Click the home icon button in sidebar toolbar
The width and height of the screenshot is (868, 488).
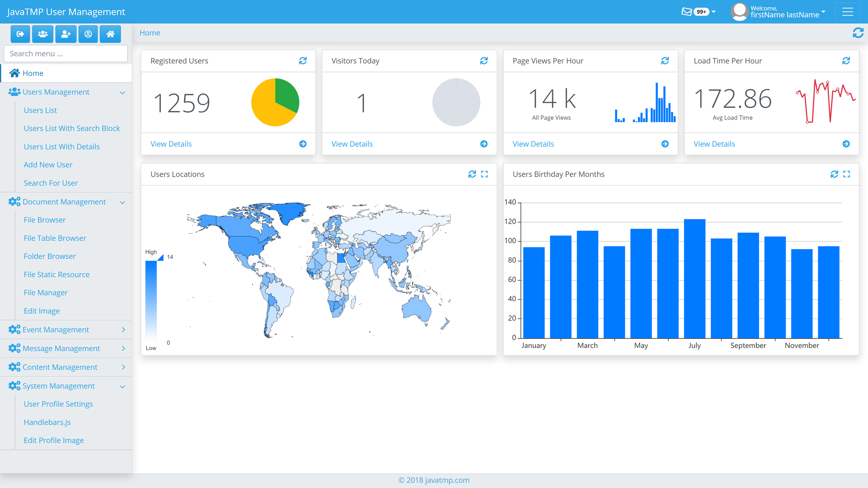pos(110,34)
